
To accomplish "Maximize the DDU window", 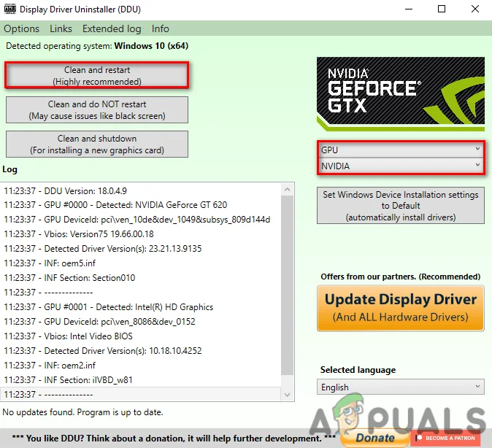I will (442, 9).
